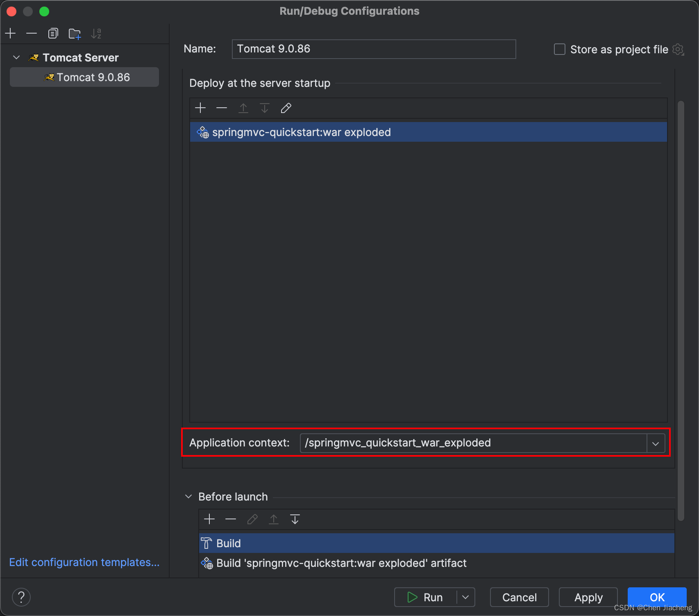Move deployment artifact up
Screen dimensions: 699x616
[243, 108]
